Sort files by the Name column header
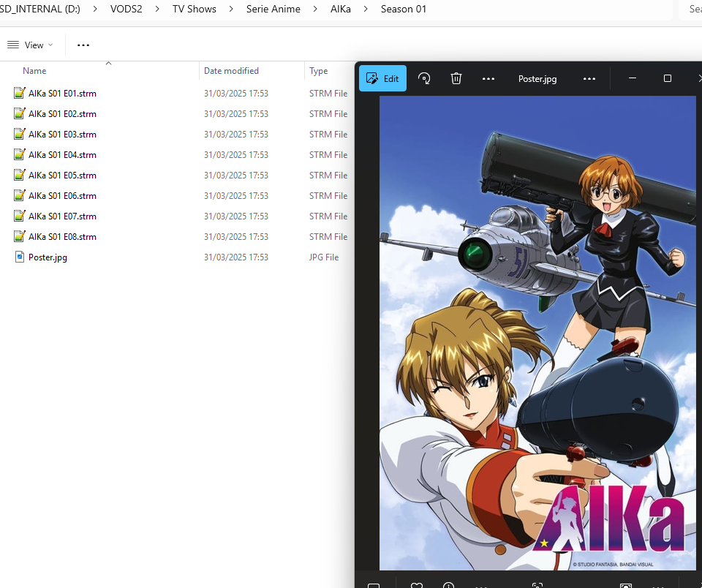 pyautogui.click(x=34, y=70)
